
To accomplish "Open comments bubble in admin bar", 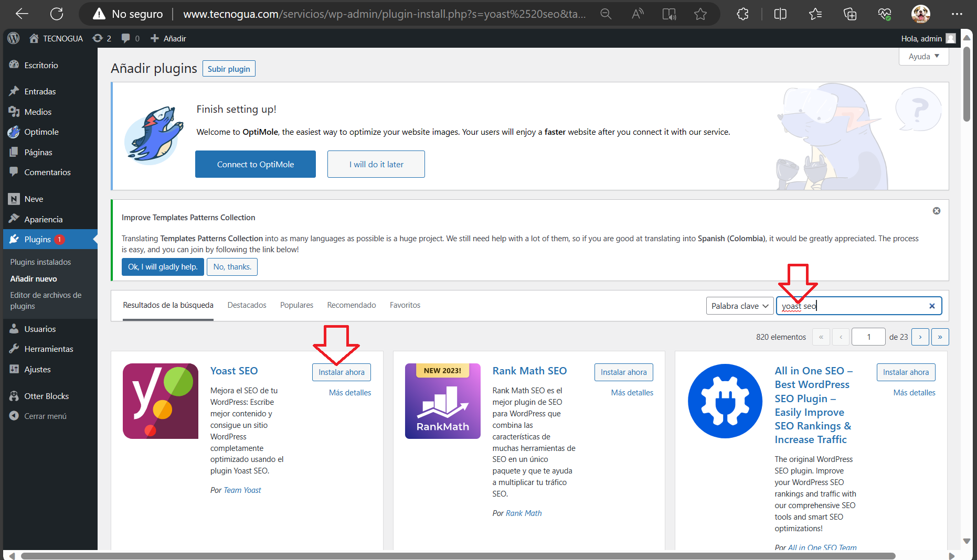I will point(130,38).
